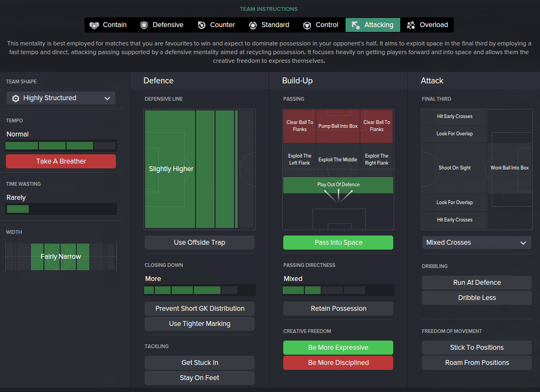Enable Prevent Short GK Distribution
Viewport: 540px width, 392px height.
tap(199, 309)
